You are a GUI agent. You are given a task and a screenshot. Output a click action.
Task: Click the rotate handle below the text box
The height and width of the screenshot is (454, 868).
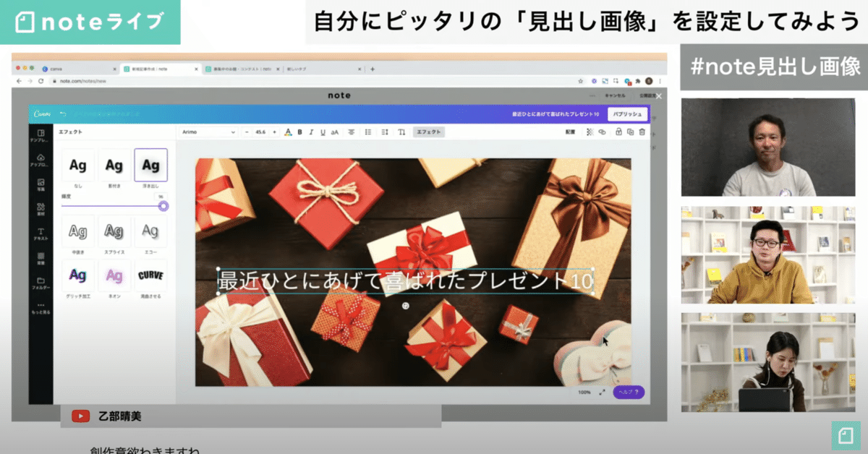click(406, 306)
